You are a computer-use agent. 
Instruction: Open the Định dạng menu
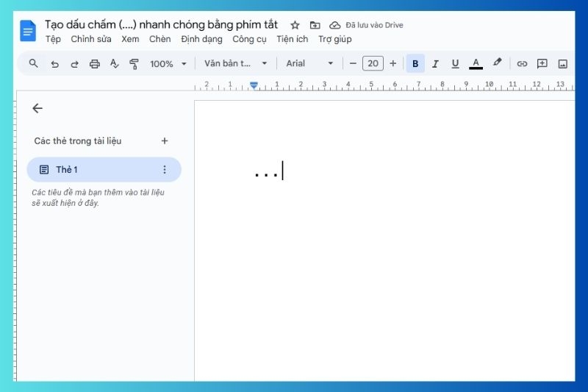201,40
